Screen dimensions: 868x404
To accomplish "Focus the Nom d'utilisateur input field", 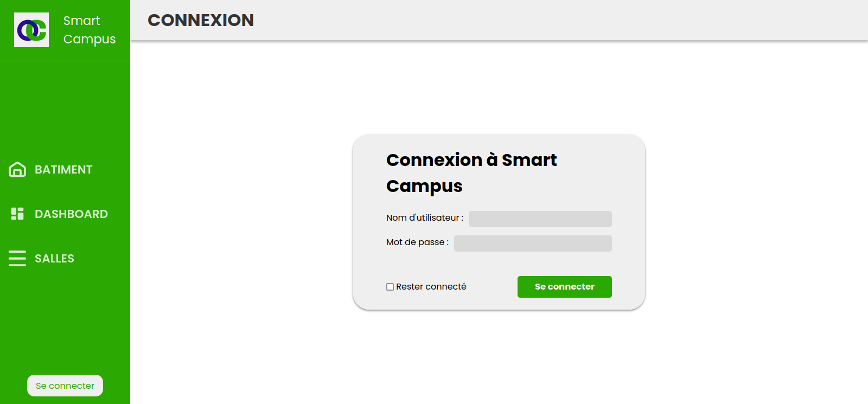I will tap(540, 219).
